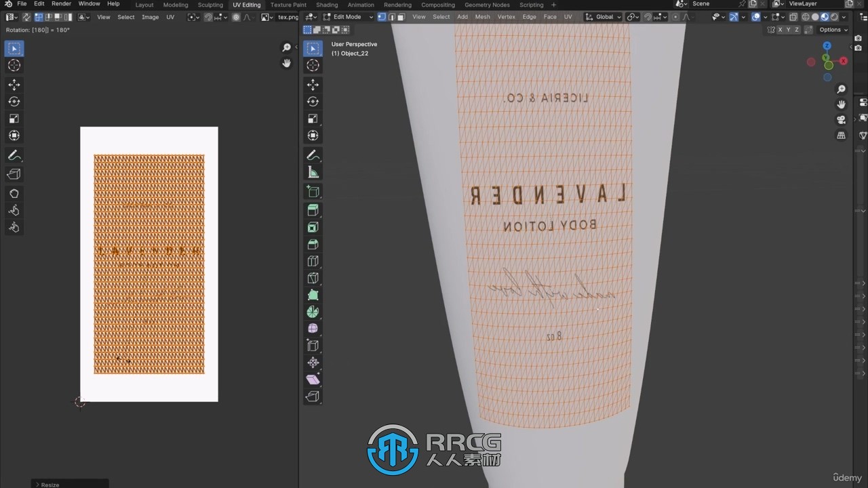Click the UV editor zoom magnifier icon
The width and height of the screenshot is (868, 488).
pos(286,47)
